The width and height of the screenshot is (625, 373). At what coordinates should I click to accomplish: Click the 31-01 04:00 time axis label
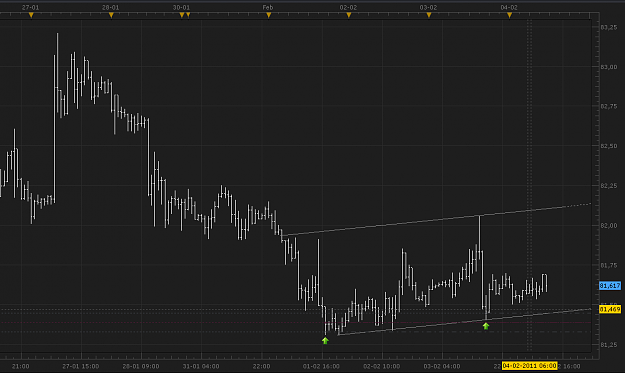pyautogui.click(x=201, y=366)
